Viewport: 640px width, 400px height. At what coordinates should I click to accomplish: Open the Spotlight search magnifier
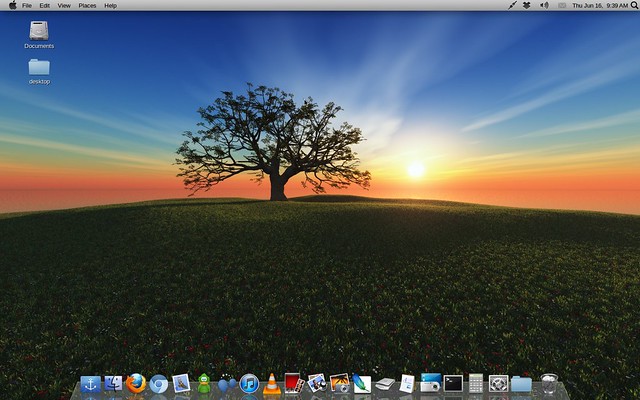click(x=635, y=5)
